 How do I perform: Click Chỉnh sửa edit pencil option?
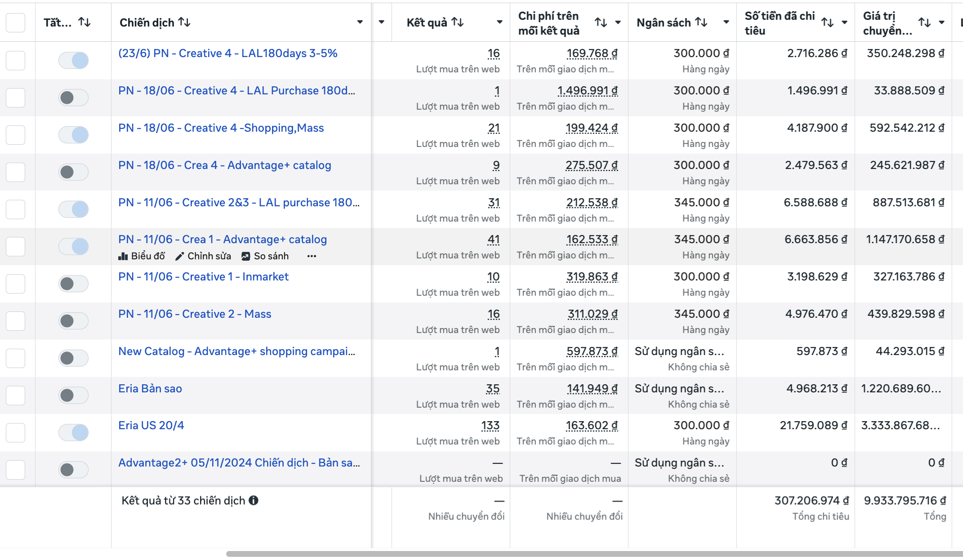click(203, 256)
